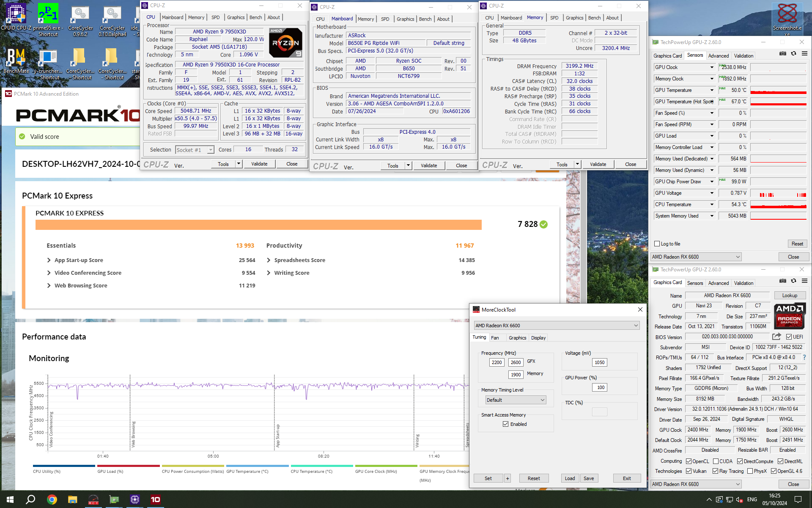Open CPU-Z Socket #1 selection dropdown
The height and width of the screenshot is (508, 812).
(x=195, y=150)
